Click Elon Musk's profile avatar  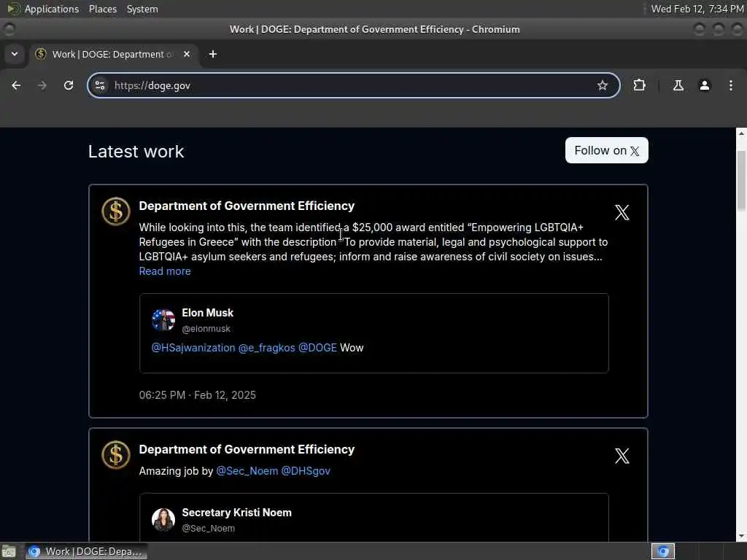[163, 319]
